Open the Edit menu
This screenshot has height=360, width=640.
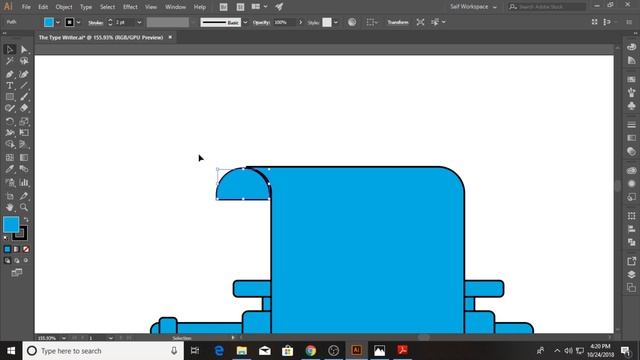click(43, 7)
